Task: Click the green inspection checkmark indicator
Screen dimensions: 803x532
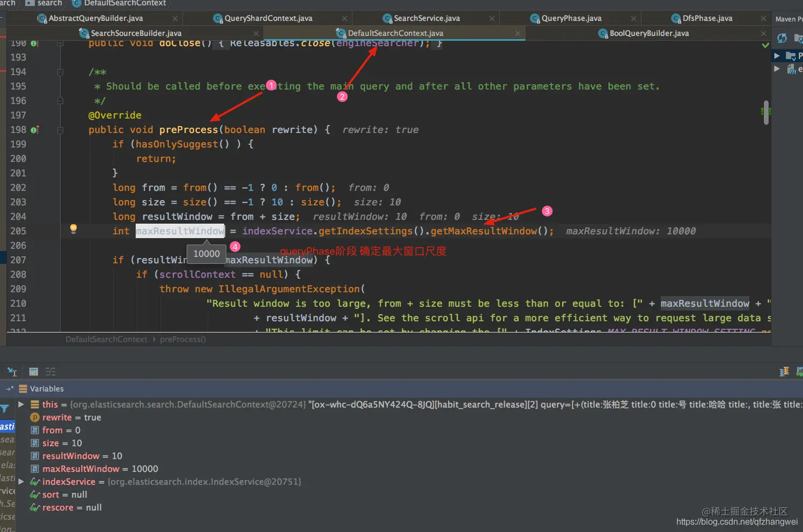Action: (766, 46)
